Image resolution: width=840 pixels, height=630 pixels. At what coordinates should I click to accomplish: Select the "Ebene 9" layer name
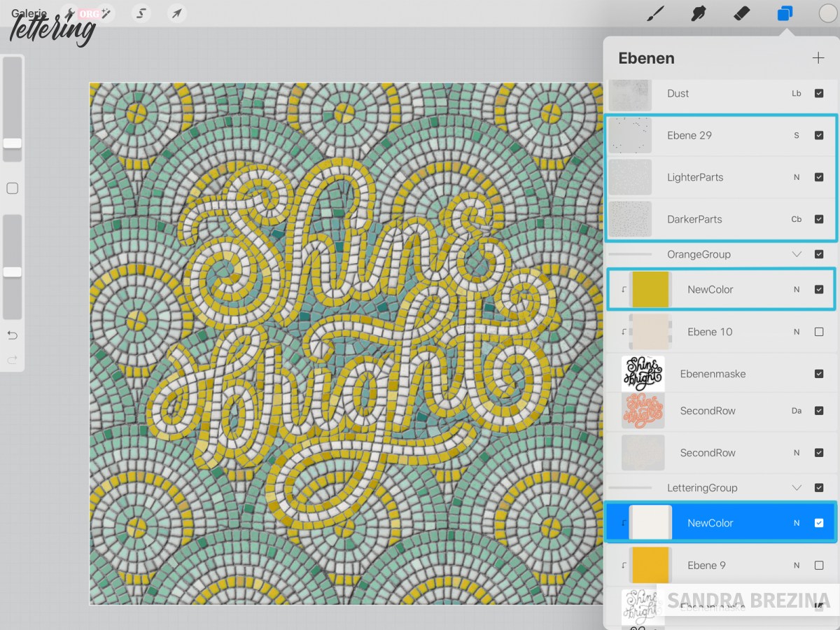click(707, 566)
